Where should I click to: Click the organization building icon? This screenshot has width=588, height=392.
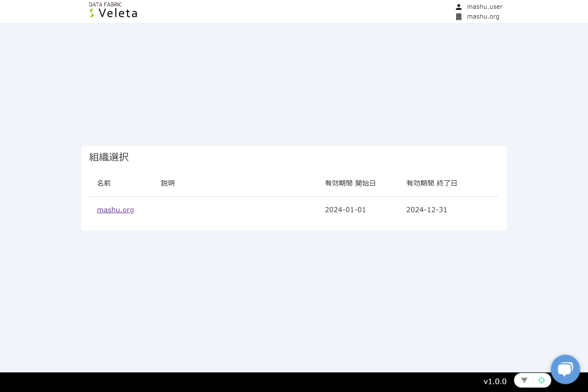pyautogui.click(x=458, y=17)
